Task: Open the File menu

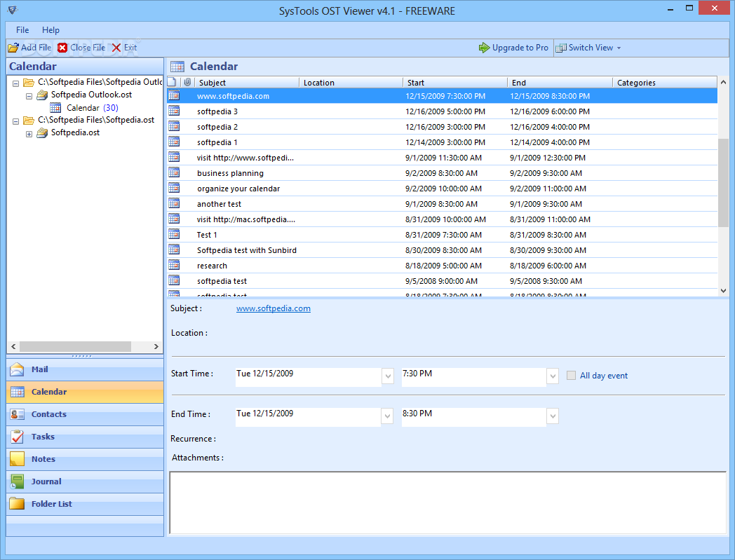Action: tap(22, 30)
